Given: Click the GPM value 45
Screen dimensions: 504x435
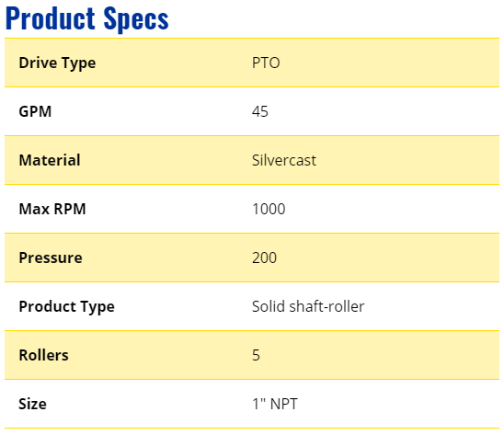Looking at the screenshot, I should pos(260,111).
